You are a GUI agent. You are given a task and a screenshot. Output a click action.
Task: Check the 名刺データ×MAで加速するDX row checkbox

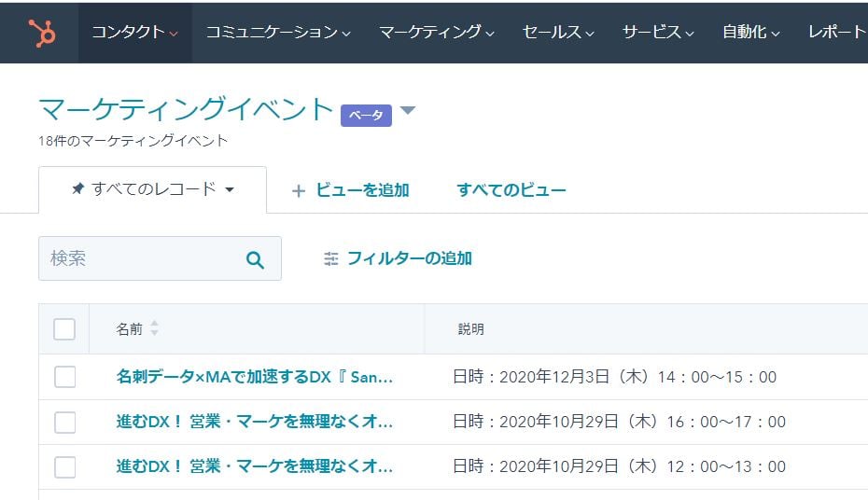pyautogui.click(x=64, y=377)
